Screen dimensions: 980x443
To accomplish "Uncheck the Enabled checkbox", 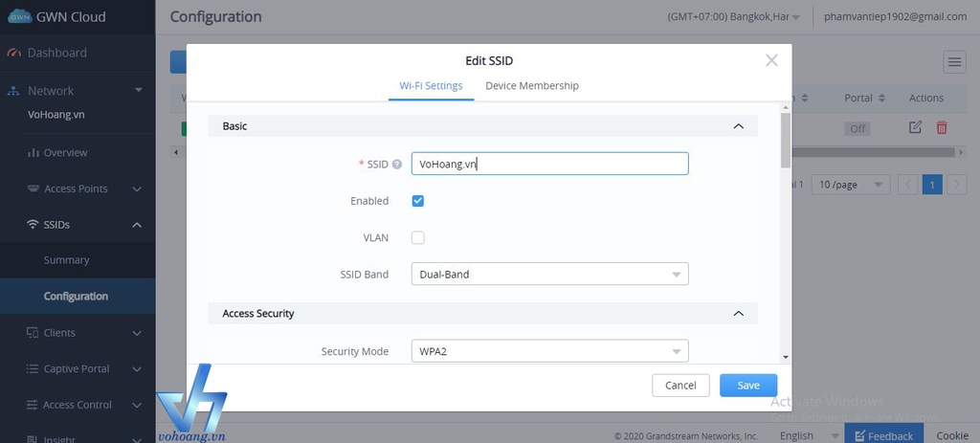I will (x=418, y=201).
